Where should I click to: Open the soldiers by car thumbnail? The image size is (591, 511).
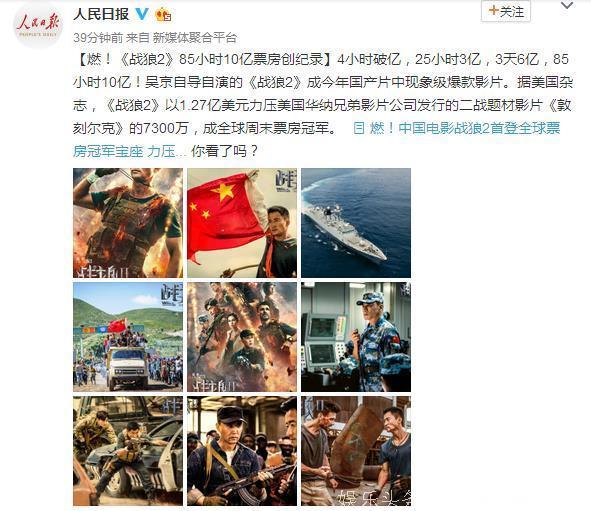pyautogui.click(x=128, y=451)
